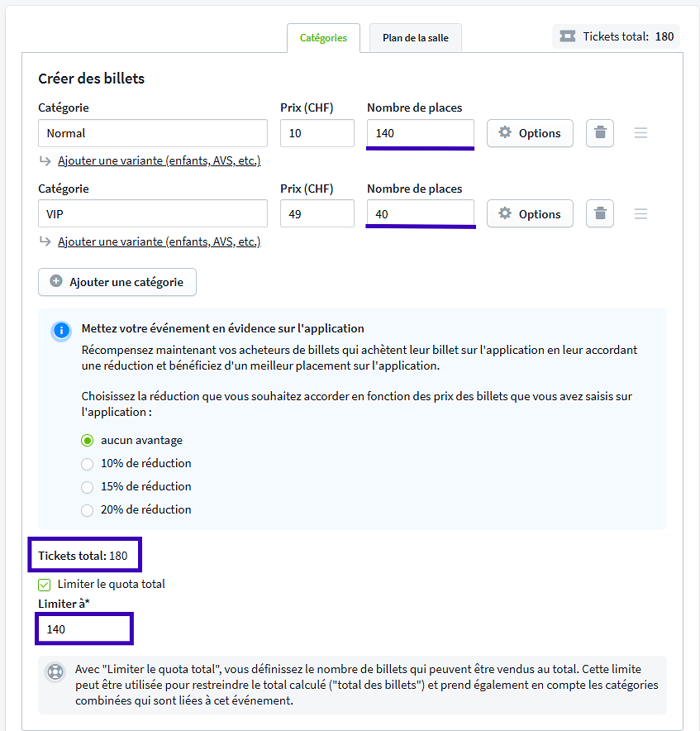Click the blue info icon in the notice
The height and width of the screenshot is (731, 700).
(x=61, y=331)
